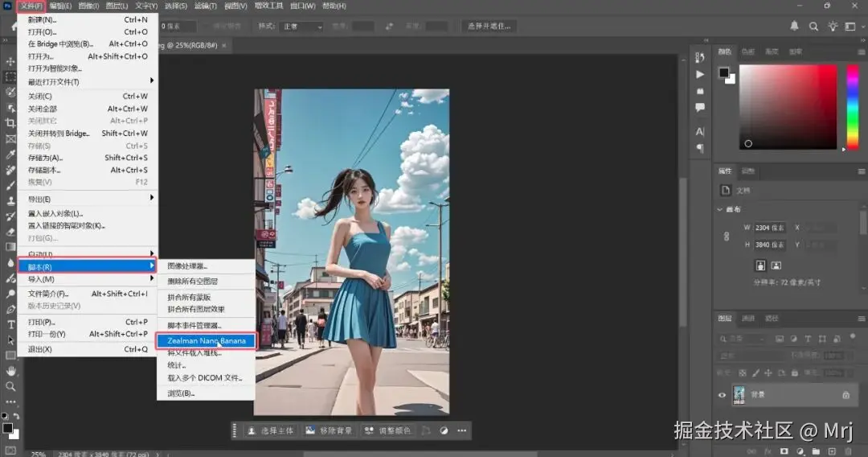Hide the 背景 layer using the eye icon

click(x=722, y=395)
